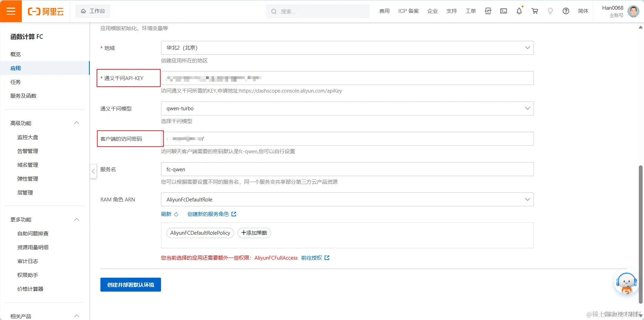The image size is (644, 320).
Task: Click the scrollbar up arrow
Action: (x=641, y=27)
